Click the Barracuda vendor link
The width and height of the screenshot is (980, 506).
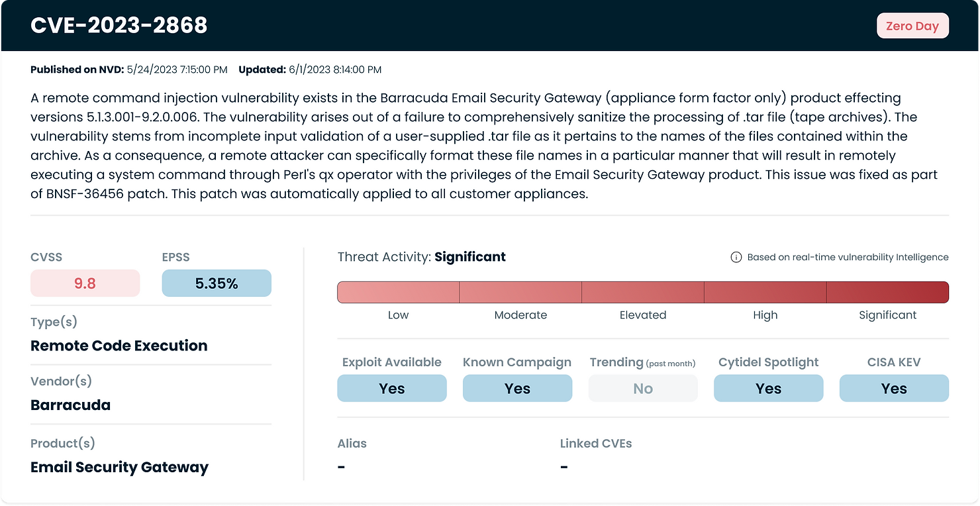pos(70,405)
